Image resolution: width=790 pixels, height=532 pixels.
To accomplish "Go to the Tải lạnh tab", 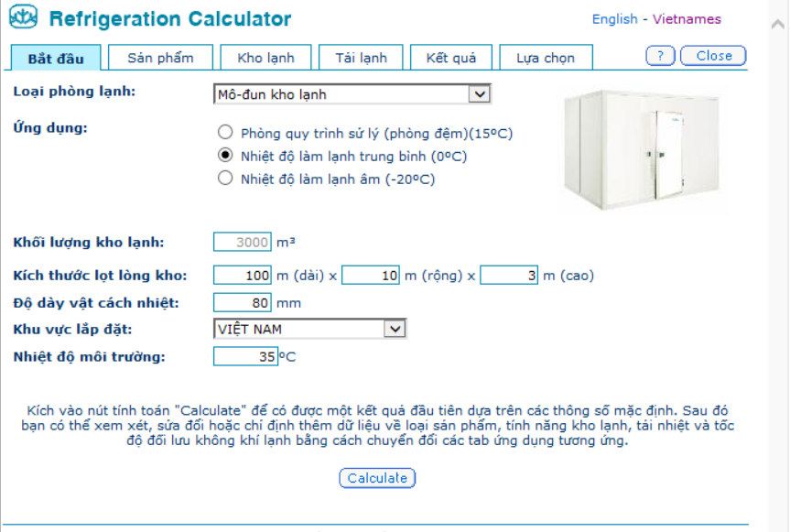I will tap(361, 58).
